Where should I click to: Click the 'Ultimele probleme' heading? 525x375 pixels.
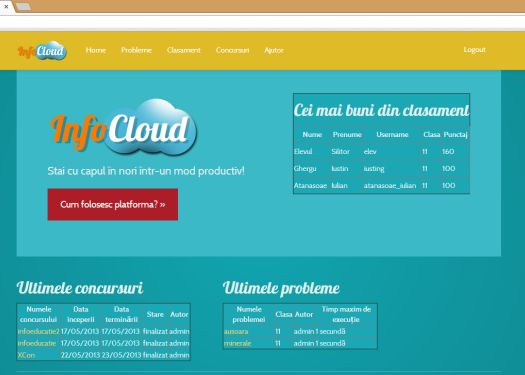[x=281, y=288]
